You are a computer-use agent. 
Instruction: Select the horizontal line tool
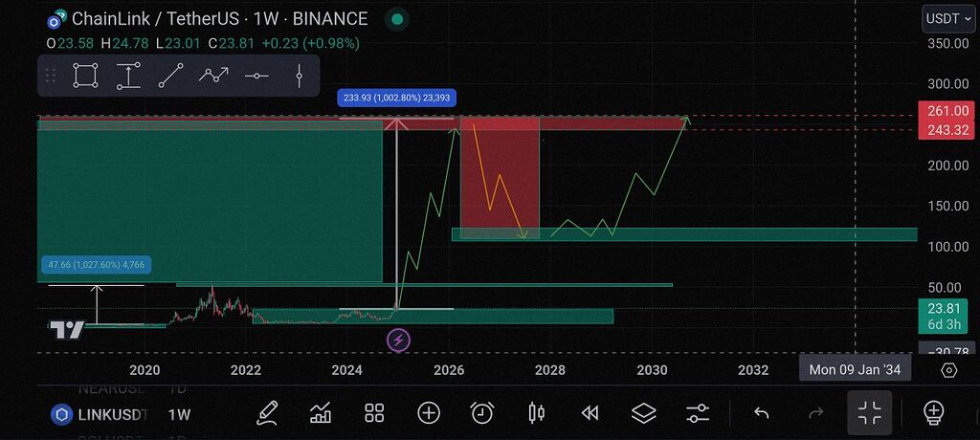pos(256,76)
